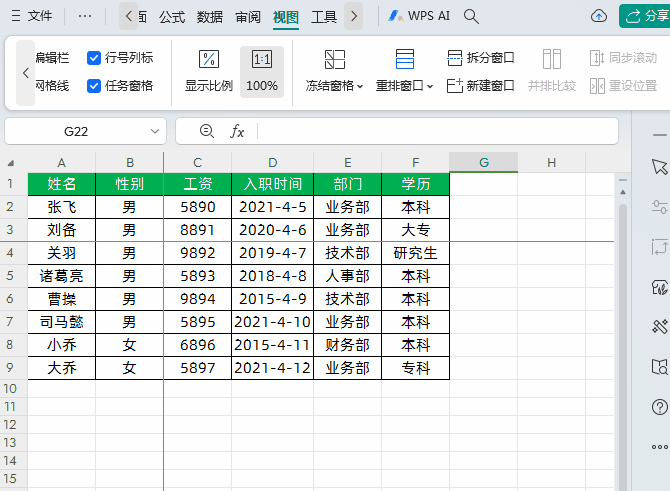
Task: Click the freeze panes grid icon
Action: tap(335, 59)
